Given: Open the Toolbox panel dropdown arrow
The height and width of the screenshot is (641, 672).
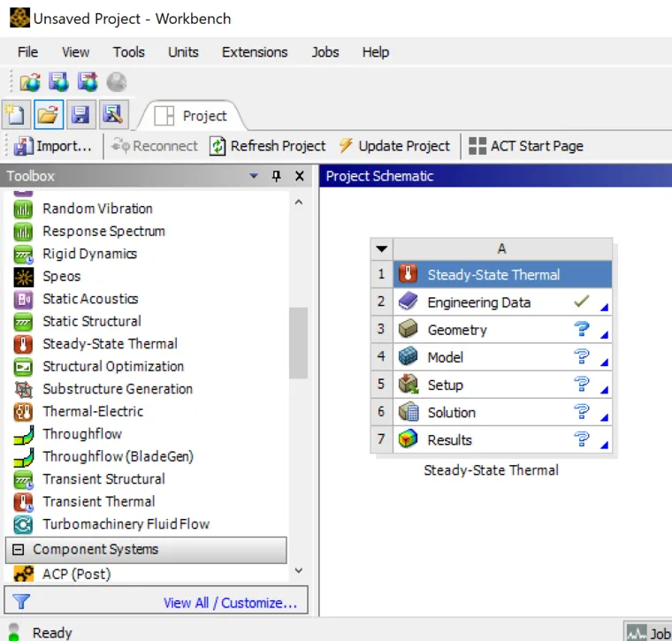Looking at the screenshot, I should pyautogui.click(x=254, y=176).
